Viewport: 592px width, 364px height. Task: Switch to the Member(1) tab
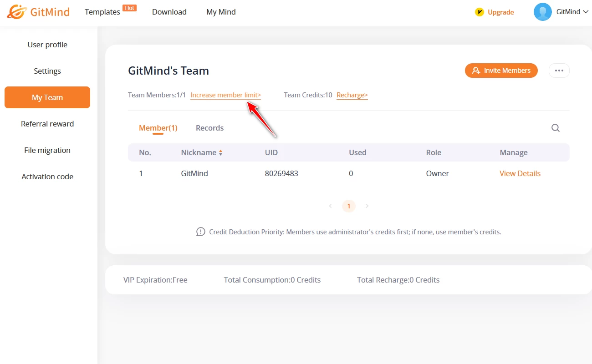(x=158, y=128)
